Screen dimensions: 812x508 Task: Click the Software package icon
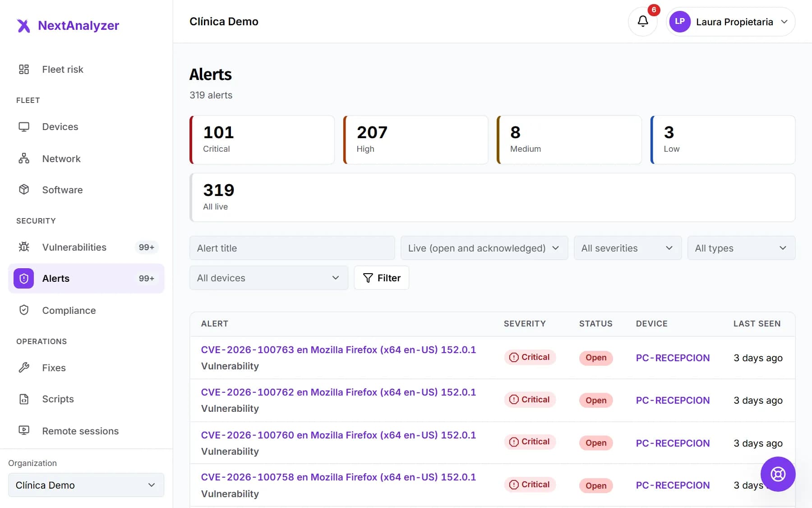(24, 190)
